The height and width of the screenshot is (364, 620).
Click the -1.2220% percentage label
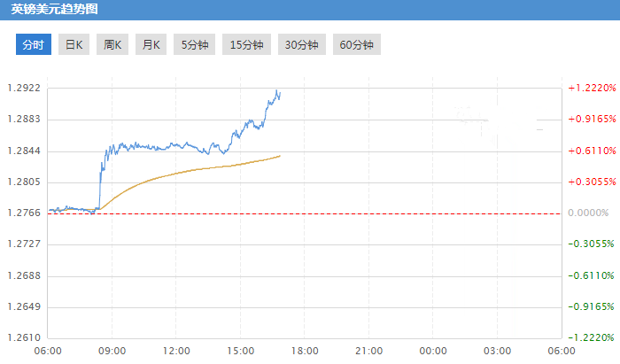592,338
